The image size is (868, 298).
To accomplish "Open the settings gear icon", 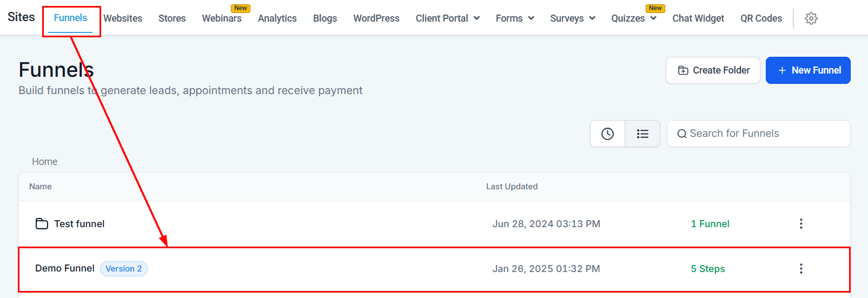I will [x=811, y=18].
